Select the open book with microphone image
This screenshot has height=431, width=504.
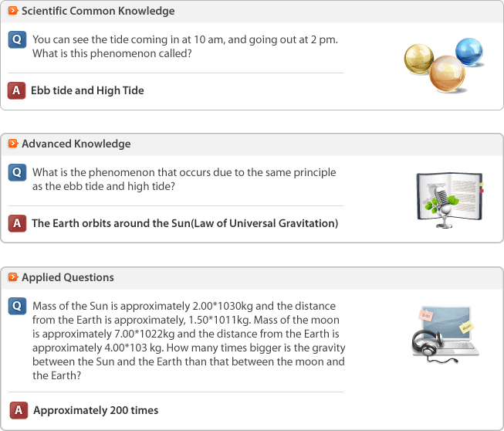pos(450,200)
